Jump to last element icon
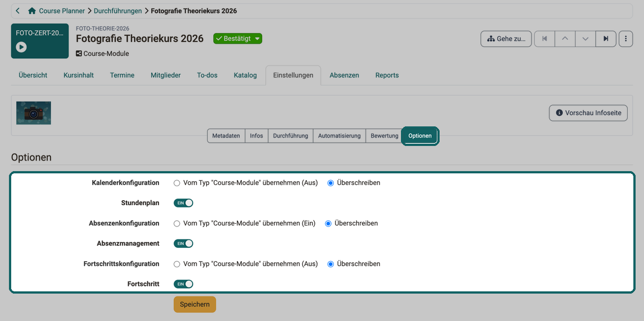 coord(606,39)
